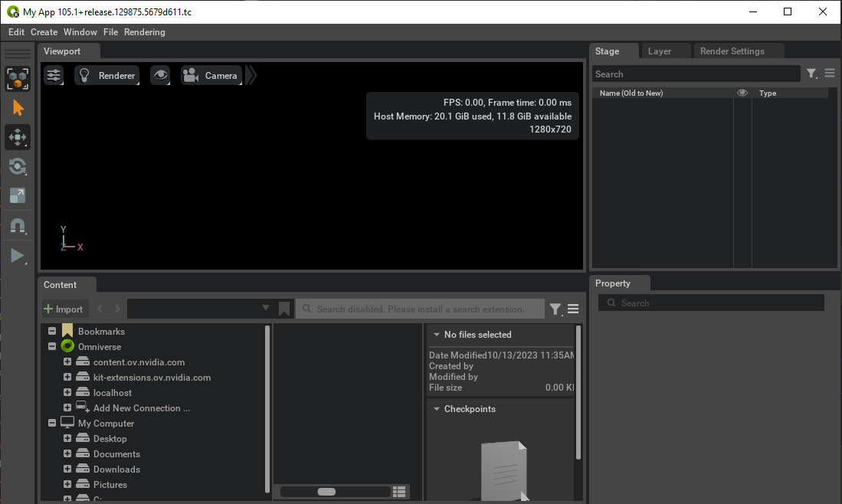The width and height of the screenshot is (842, 504).
Task: Select the localhost tree item
Action: click(112, 393)
